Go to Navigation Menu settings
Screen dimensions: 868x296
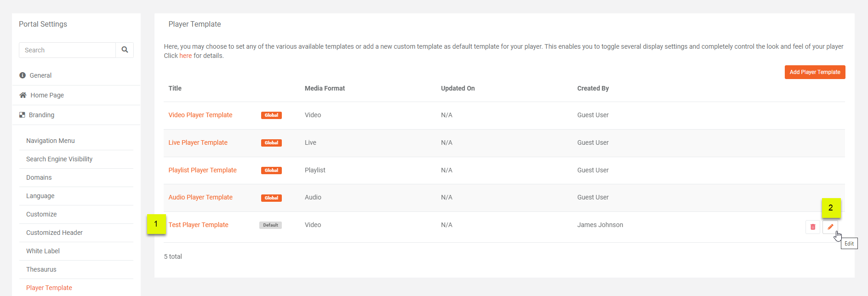(x=50, y=141)
